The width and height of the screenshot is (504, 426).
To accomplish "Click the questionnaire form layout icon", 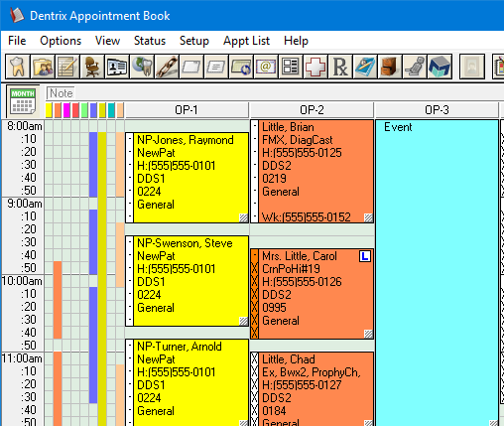I will click(291, 67).
